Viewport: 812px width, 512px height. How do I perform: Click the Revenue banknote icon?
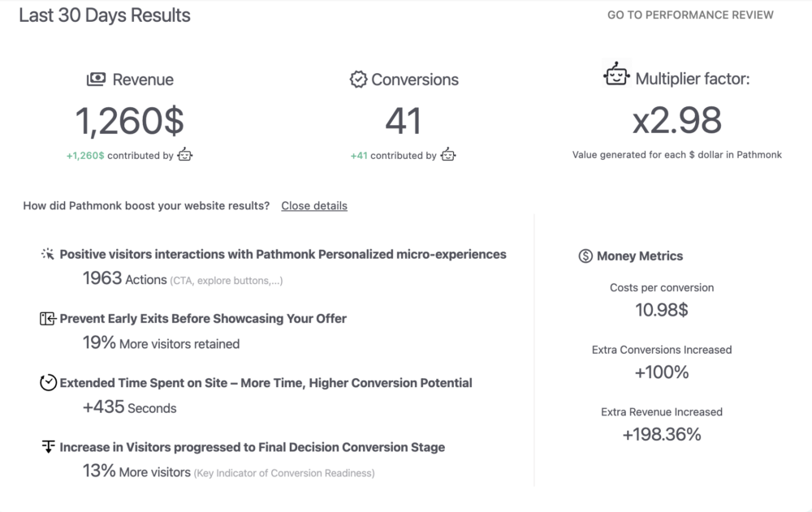(96, 79)
